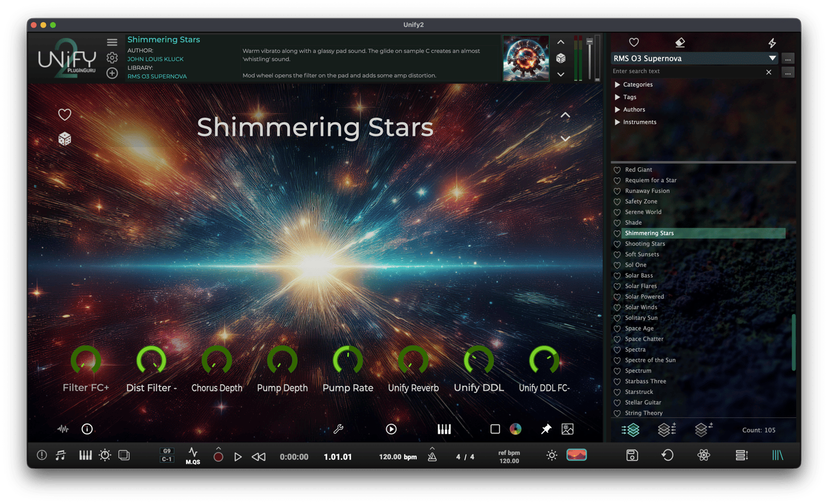Click the down chevron beside the Shimmering Stars title
The height and width of the screenshot is (504, 828).
pyautogui.click(x=565, y=139)
